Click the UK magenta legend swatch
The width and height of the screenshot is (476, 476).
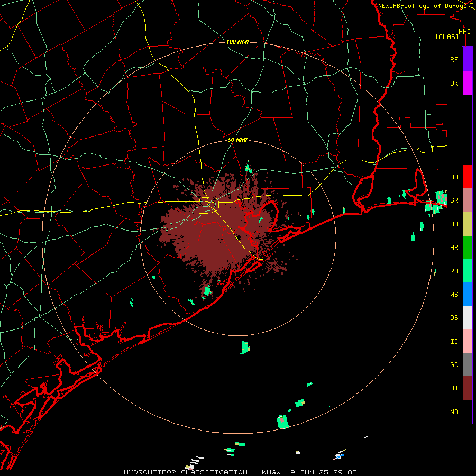point(467,83)
